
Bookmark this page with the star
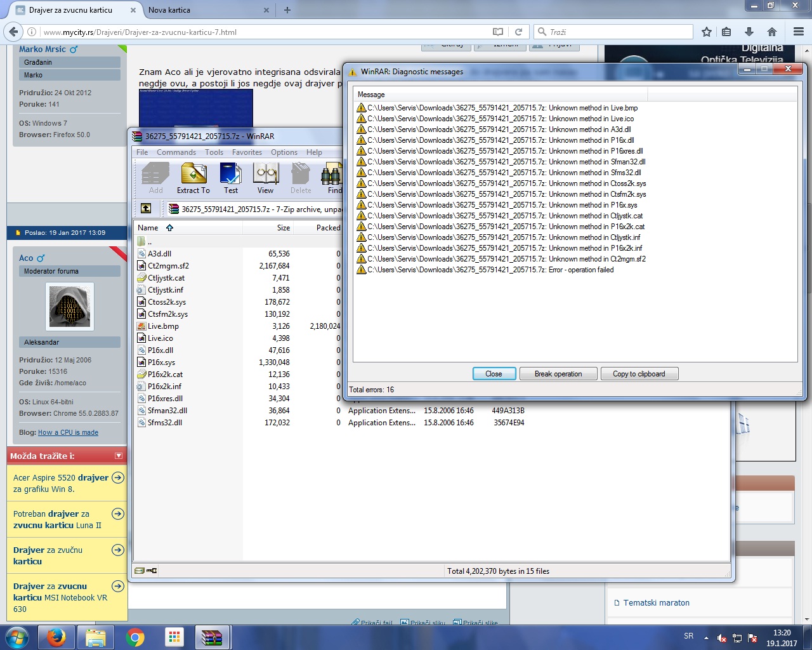tap(707, 32)
